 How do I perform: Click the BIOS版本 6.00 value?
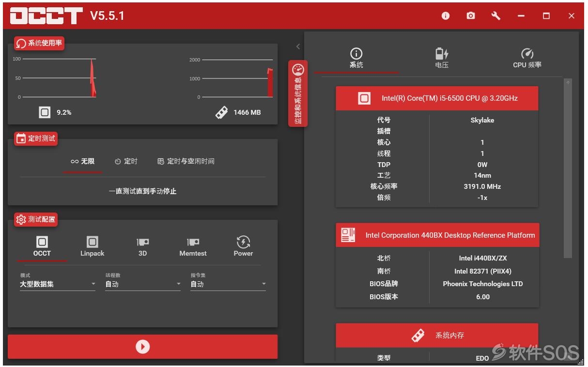483,297
